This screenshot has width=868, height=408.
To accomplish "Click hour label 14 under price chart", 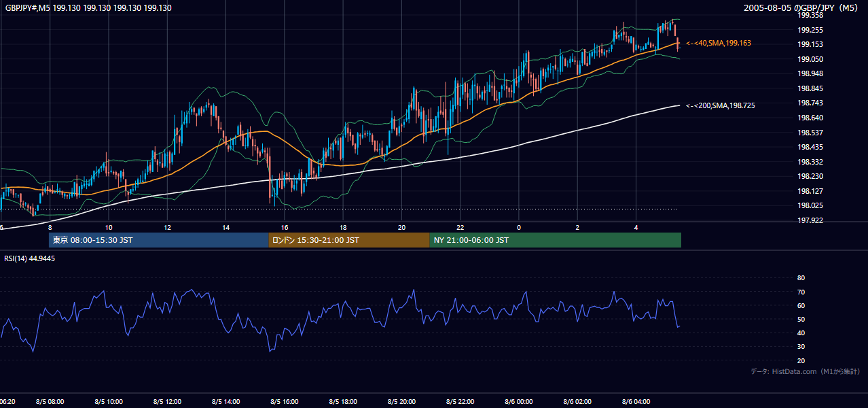I will (x=225, y=227).
